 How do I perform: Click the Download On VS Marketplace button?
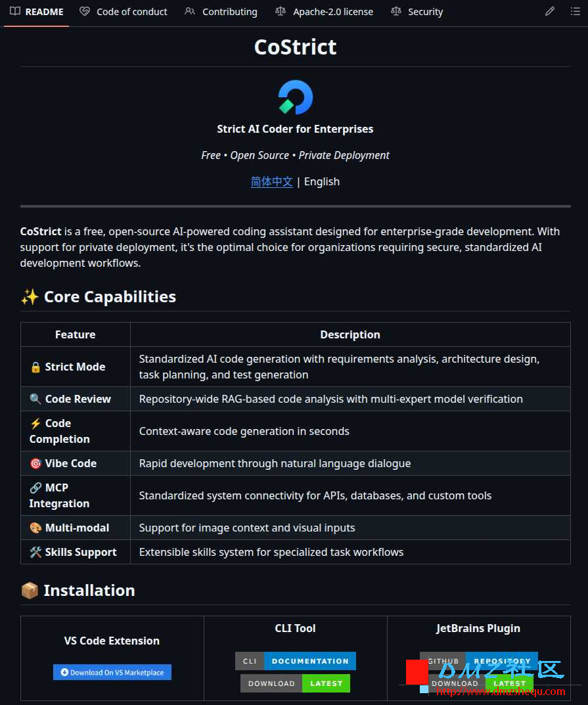point(112,672)
